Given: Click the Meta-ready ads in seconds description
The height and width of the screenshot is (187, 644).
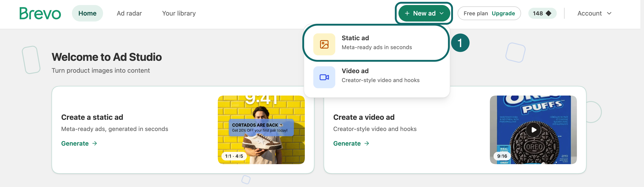Looking at the screenshot, I should 377,47.
